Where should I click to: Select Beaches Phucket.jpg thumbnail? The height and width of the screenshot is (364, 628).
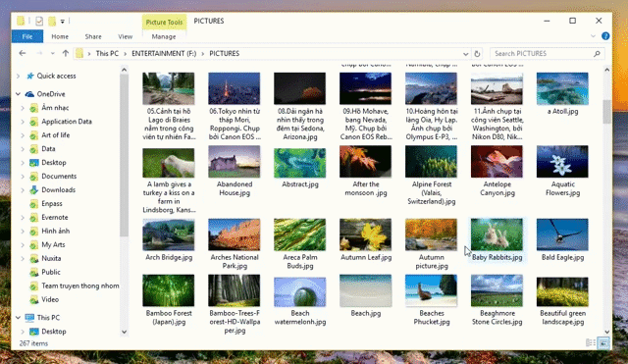pyautogui.click(x=431, y=290)
